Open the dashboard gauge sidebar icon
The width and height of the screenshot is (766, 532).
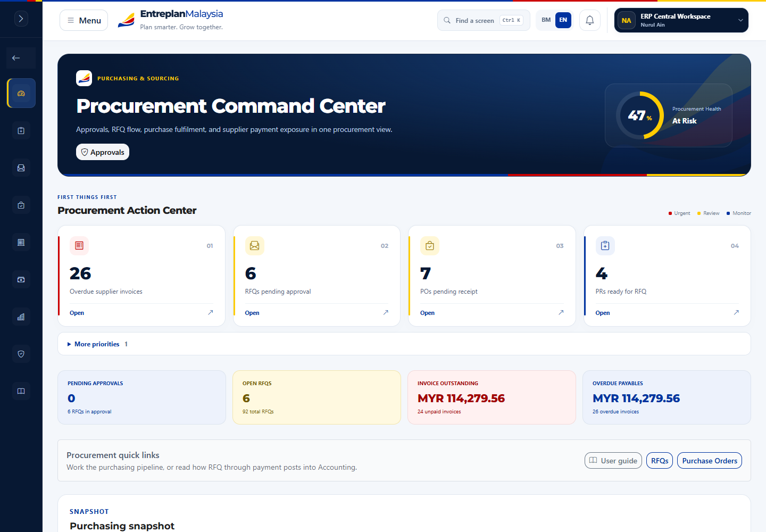(21, 93)
